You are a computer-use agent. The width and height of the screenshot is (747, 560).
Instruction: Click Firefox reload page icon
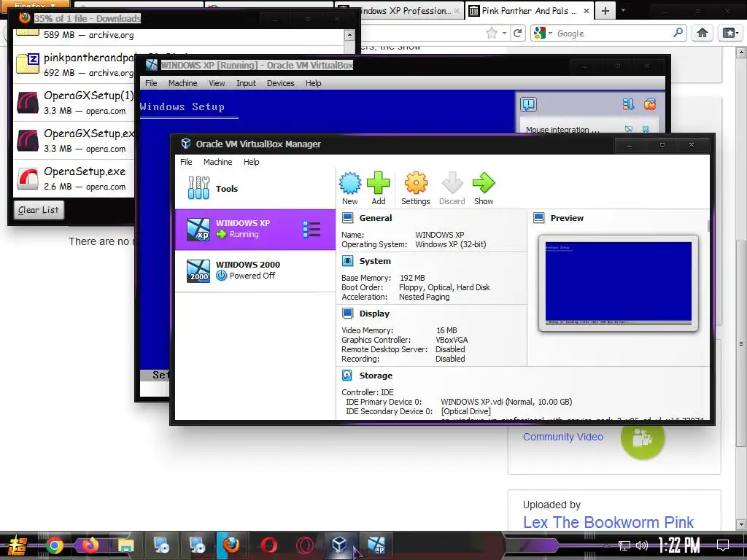pyautogui.click(x=517, y=33)
